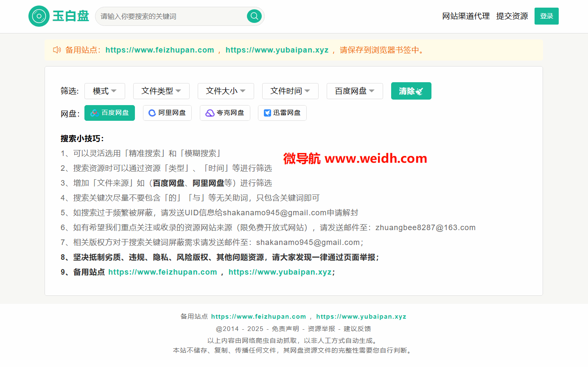This screenshot has width=588, height=367.
Task: Select the 百度网盘 source tab
Action: 109,113
